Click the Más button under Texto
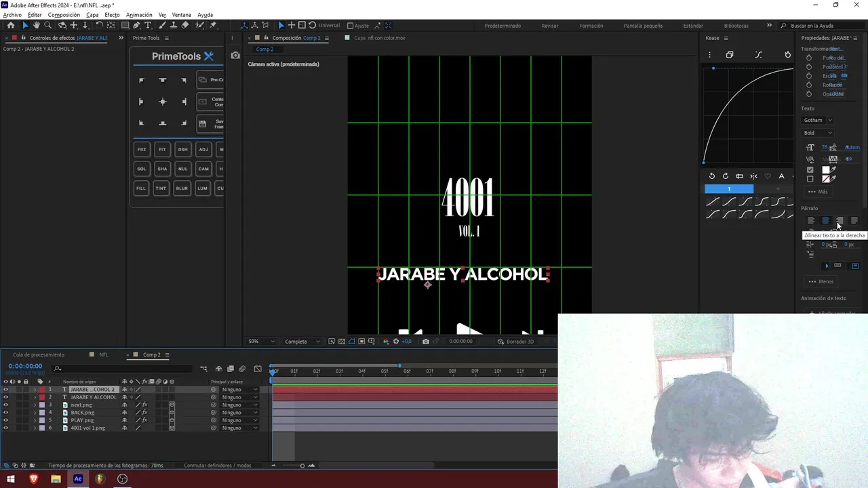The image size is (868, 488). (818, 192)
